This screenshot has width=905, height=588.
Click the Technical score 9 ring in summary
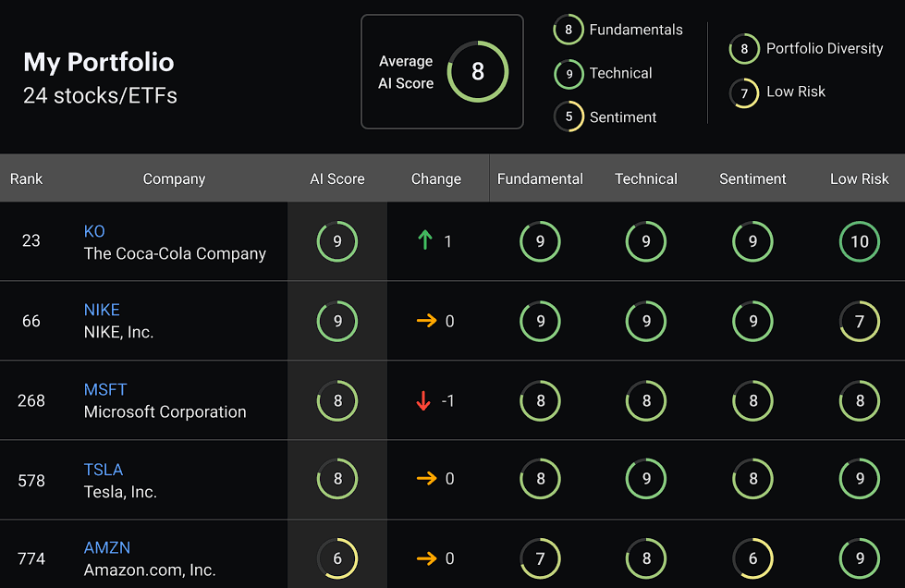tap(569, 74)
